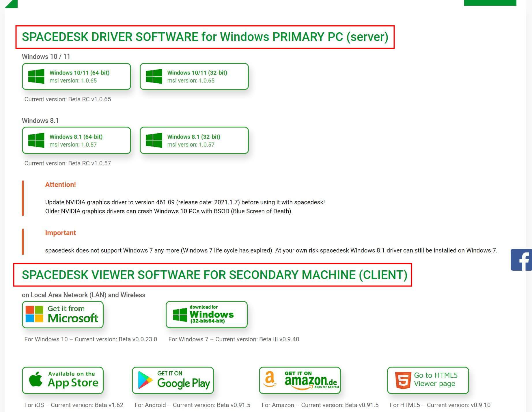Download Windows 8.1 (32-bit) driver
The width and height of the screenshot is (532, 412).
pos(194,141)
